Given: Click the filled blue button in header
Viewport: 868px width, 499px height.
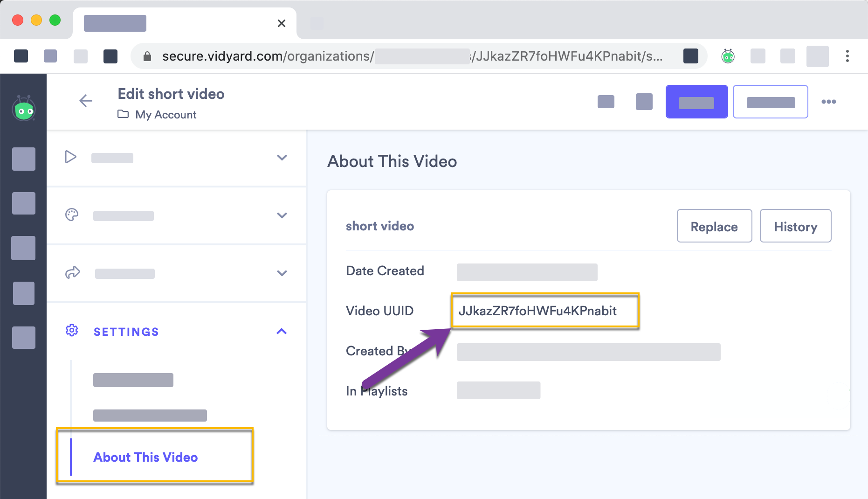Looking at the screenshot, I should click(696, 102).
